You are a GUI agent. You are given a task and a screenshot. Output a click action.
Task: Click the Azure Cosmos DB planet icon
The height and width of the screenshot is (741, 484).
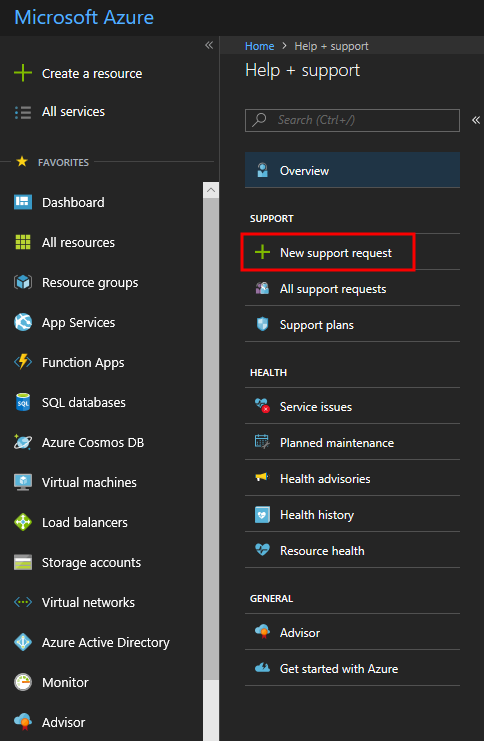coord(23,442)
